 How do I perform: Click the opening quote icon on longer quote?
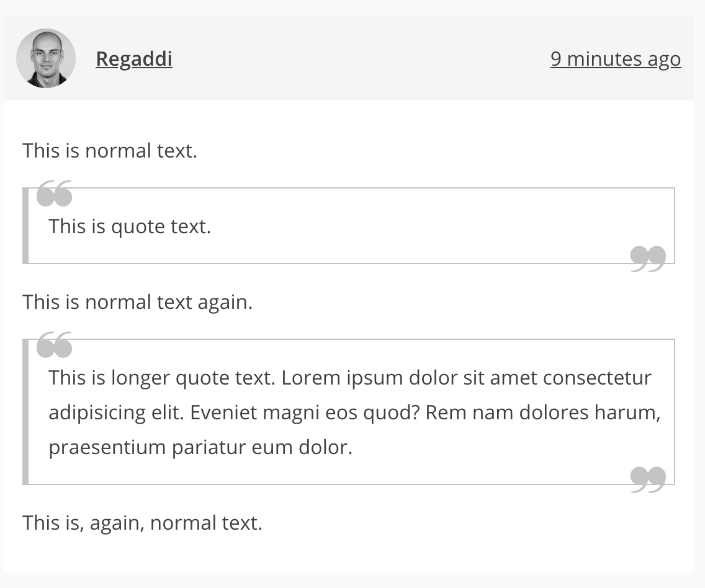(x=55, y=345)
